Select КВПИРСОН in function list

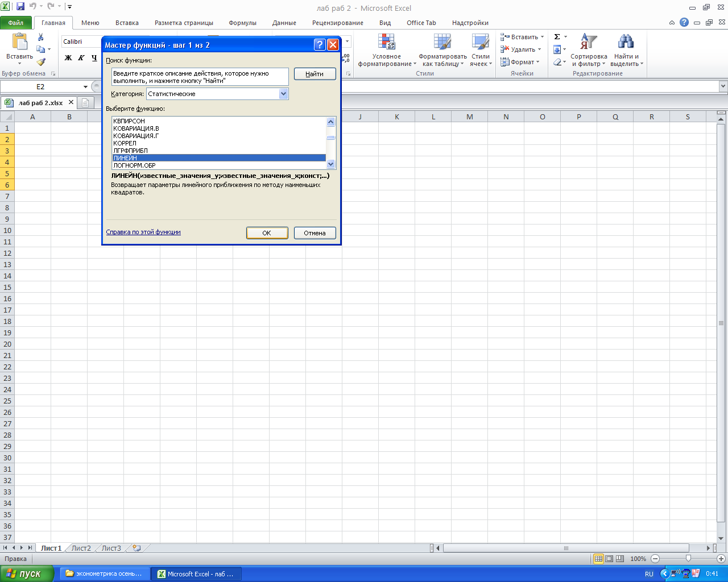tap(219, 121)
